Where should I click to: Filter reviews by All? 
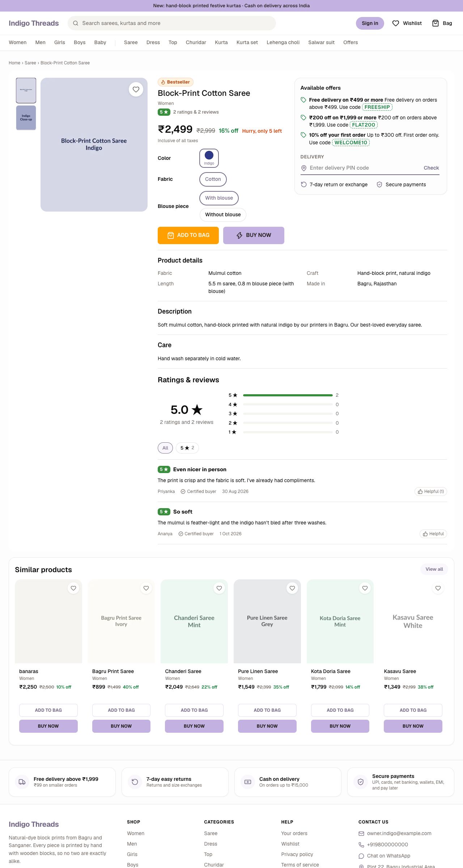(165, 448)
